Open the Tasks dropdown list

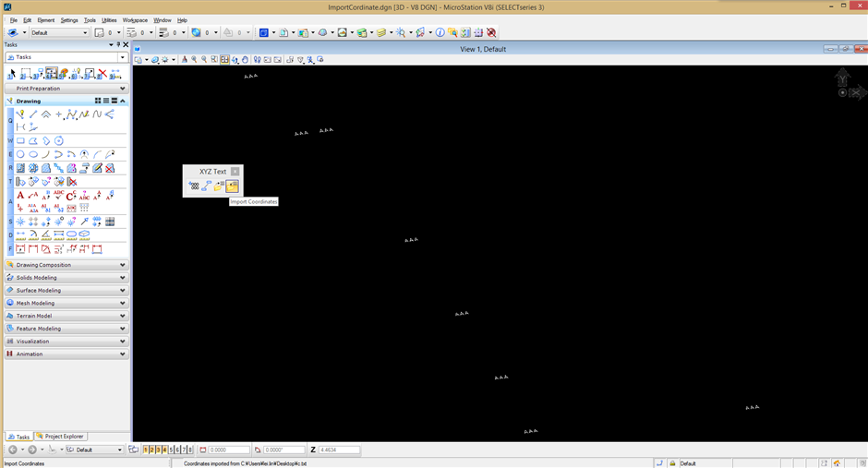122,57
